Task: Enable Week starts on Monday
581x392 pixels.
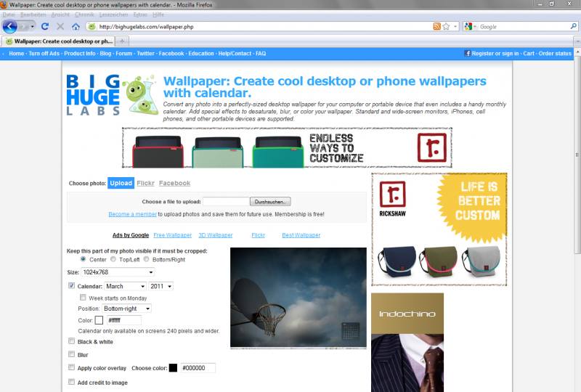Action: click(83, 298)
